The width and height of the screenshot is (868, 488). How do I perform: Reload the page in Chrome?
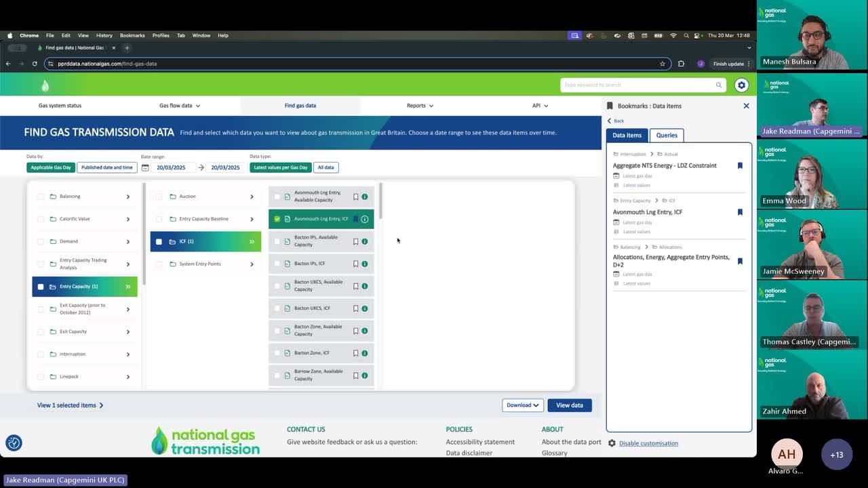[35, 64]
